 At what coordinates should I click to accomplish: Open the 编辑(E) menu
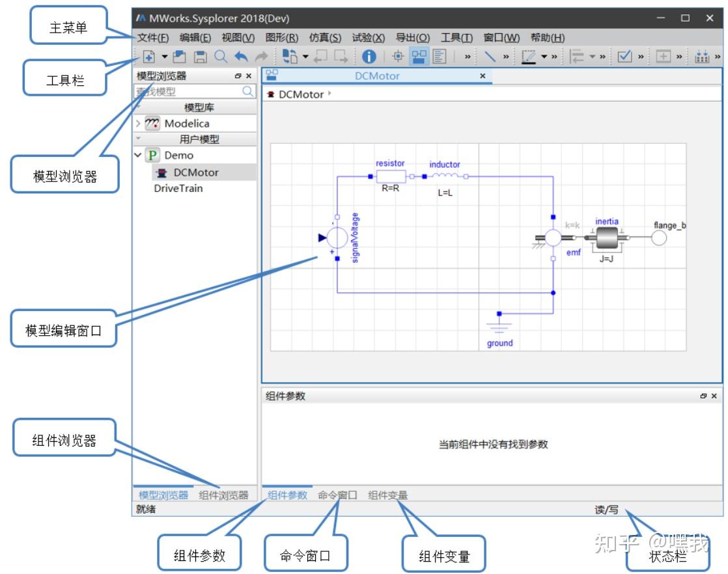click(195, 38)
